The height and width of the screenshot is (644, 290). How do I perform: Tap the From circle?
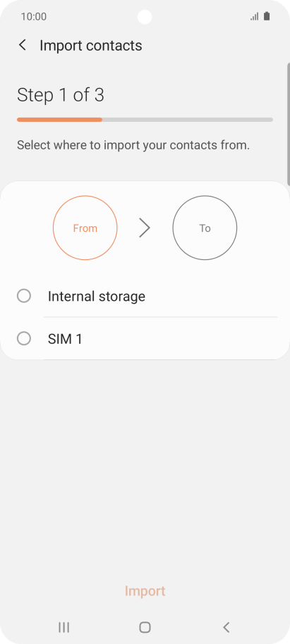(x=85, y=228)
